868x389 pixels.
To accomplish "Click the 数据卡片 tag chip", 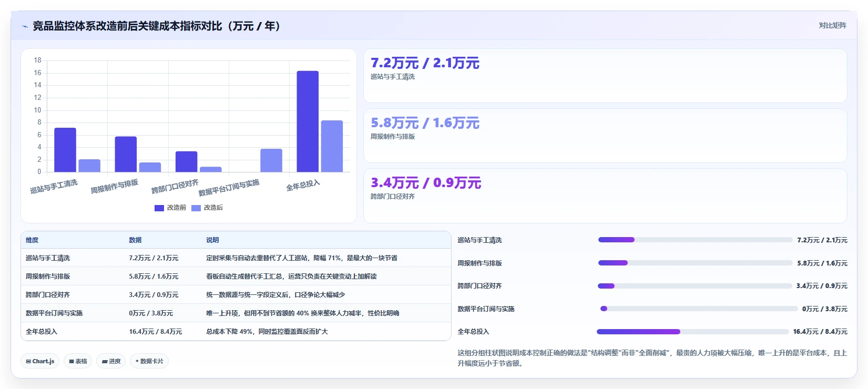I will pyautogui.click(x=149, y=361).
